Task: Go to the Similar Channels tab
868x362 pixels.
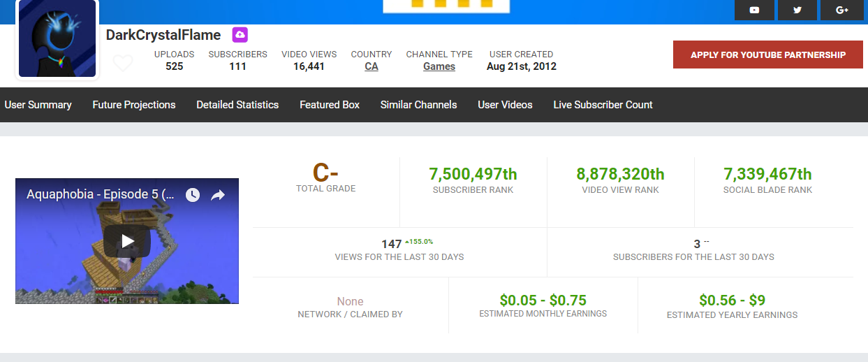Action: [418, 105]
